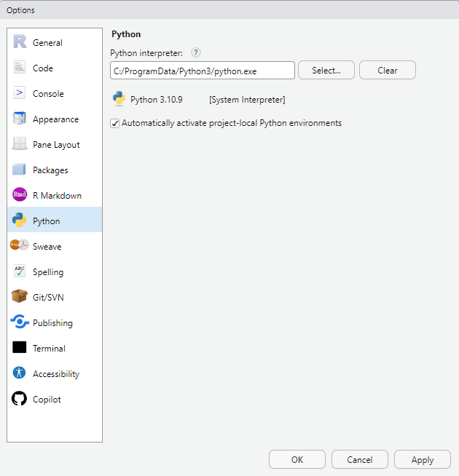The width and height of the screenshot is (459, 476).
Task: Click the Sweave Rnw PDF icon
Action: 19,245
